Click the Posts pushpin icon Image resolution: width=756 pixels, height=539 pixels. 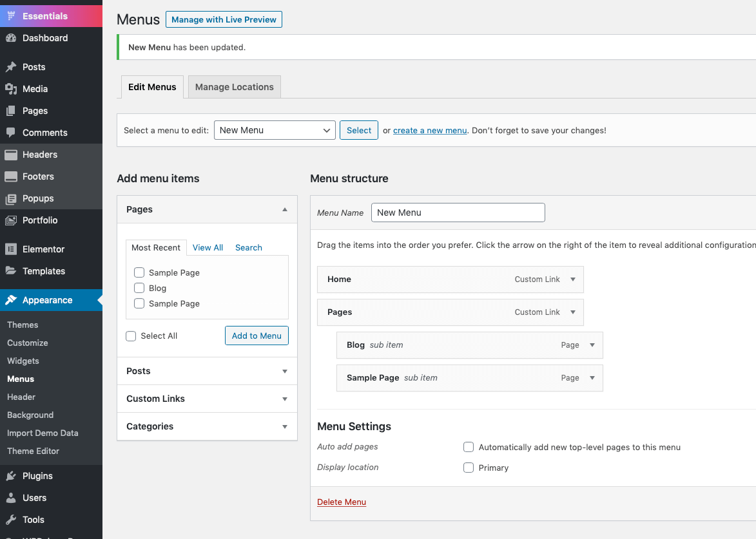tap(10, 67)
